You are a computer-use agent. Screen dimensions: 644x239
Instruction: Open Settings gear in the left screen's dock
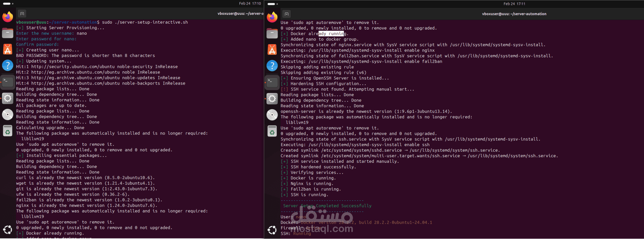8,98
